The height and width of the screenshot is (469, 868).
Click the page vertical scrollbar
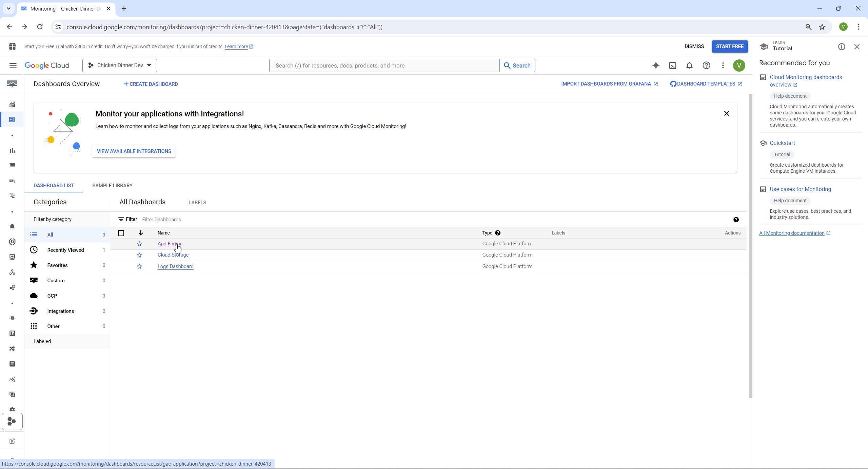click(x=750, y=244)
